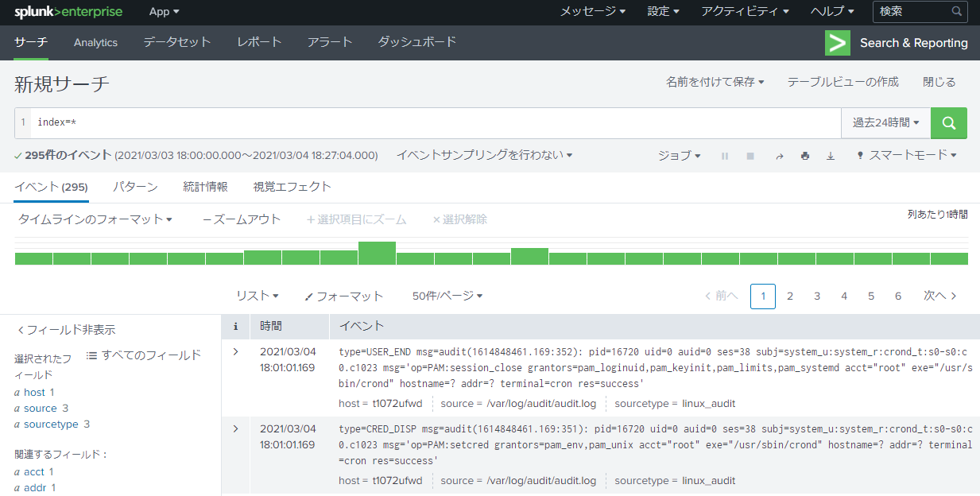Select 視覚エフェクト tab
Viewport: 980px width, 496px height.
pos(292,187)
